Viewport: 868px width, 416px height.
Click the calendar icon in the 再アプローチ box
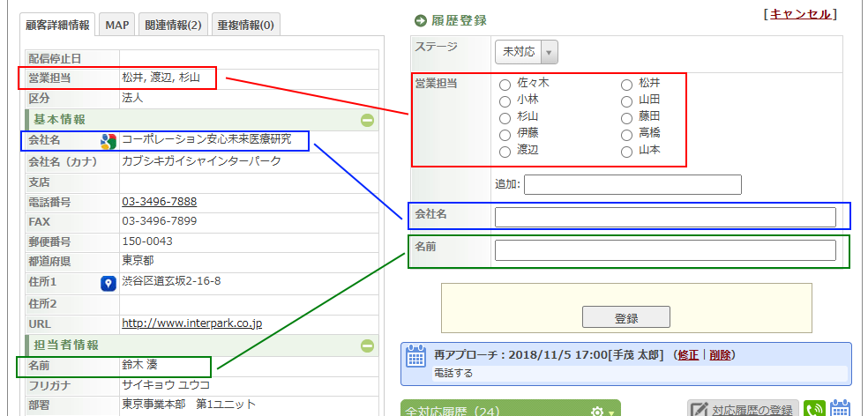coord(415,356)
